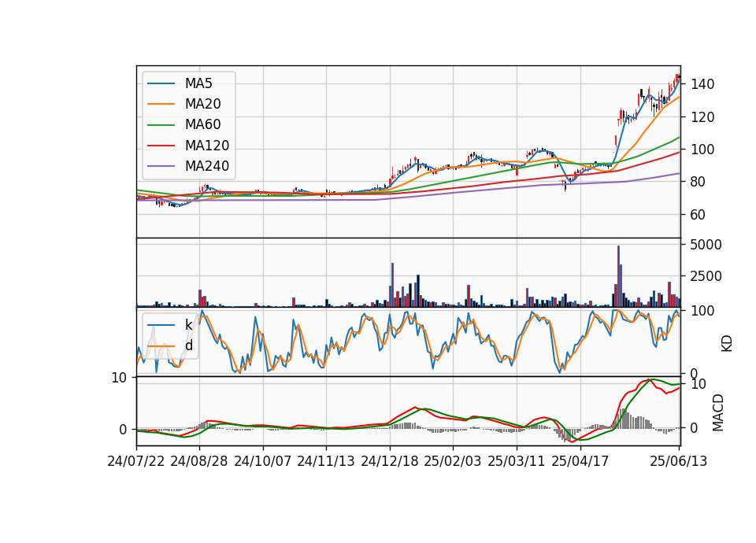Click the 24/12/18 date tick label
Viewport: 756px width, 543px height.
[390, 461]
